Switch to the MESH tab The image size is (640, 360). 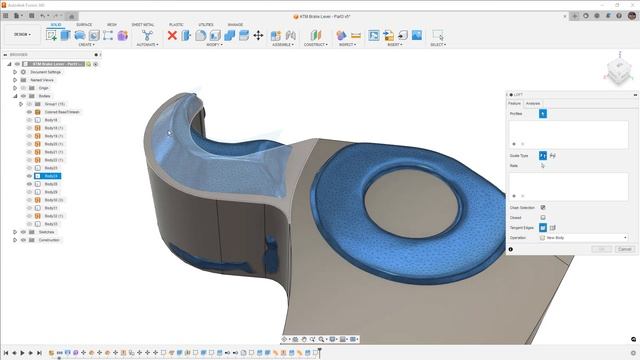[x=112, y=25]
